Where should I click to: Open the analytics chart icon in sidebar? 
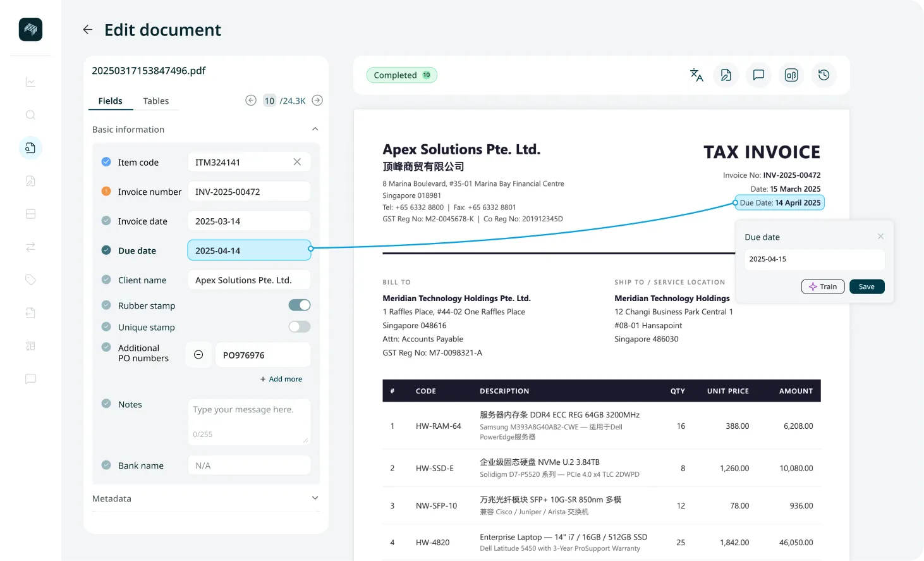30,82
